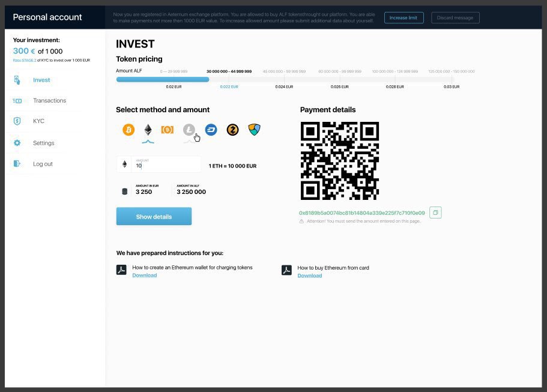Screen dimensions: 547x392
Task: Click the 3 250 000 ALF amount value
Action: (x=191, y=192)
